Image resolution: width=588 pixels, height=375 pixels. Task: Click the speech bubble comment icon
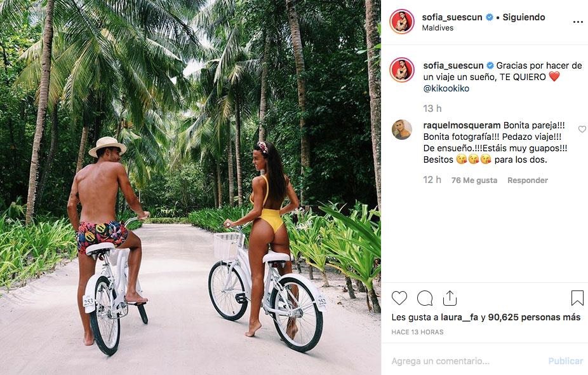pos(424,298)
